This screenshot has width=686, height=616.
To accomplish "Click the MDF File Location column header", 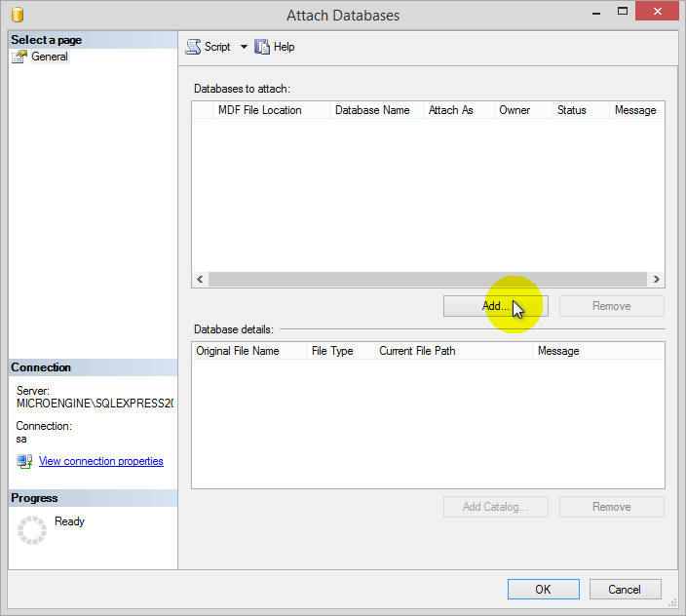I will [259, 110].
